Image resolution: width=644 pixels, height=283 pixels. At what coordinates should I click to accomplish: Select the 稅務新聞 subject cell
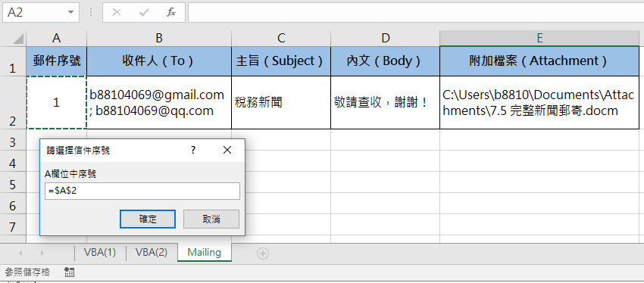coord(281,103)
